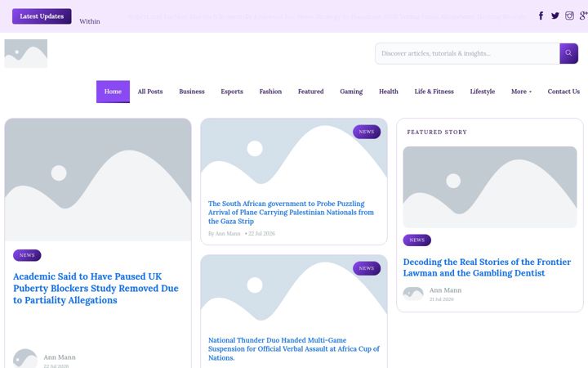The height and width of the screenshot is (368, 588).
Task: Open Decoding the Real Stories article
Action: [x=487, y=267]
